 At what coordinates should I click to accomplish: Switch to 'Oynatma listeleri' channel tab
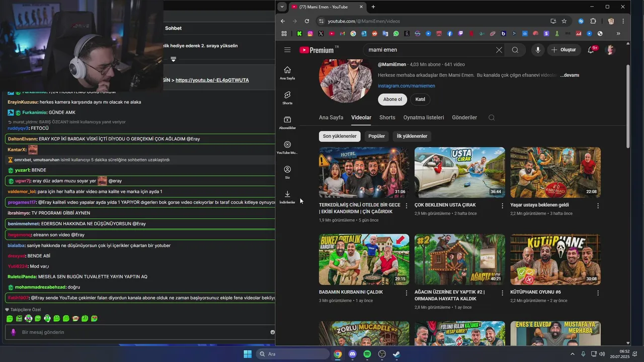pyautogui.click(x=424, y=118)
